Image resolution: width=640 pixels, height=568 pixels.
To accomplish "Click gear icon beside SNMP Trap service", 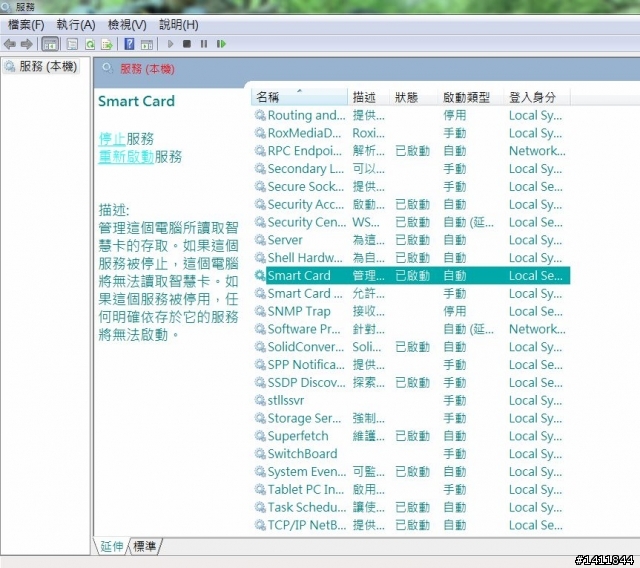I will click(260, 311).
